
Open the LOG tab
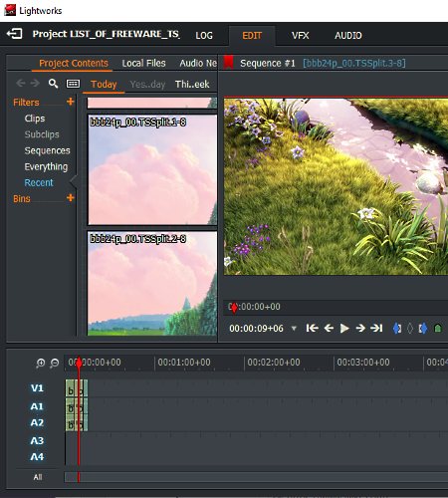tap(204, 36)
